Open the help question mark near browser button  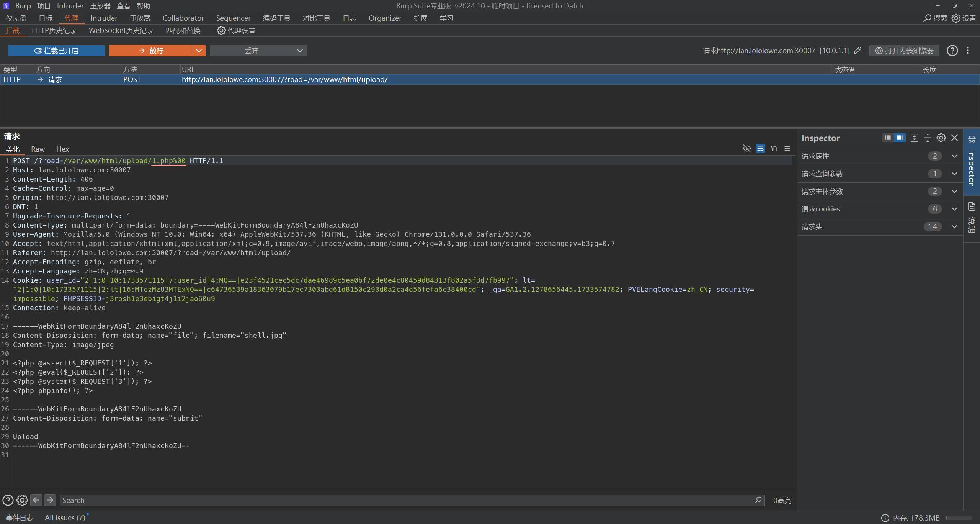(952, 51)
